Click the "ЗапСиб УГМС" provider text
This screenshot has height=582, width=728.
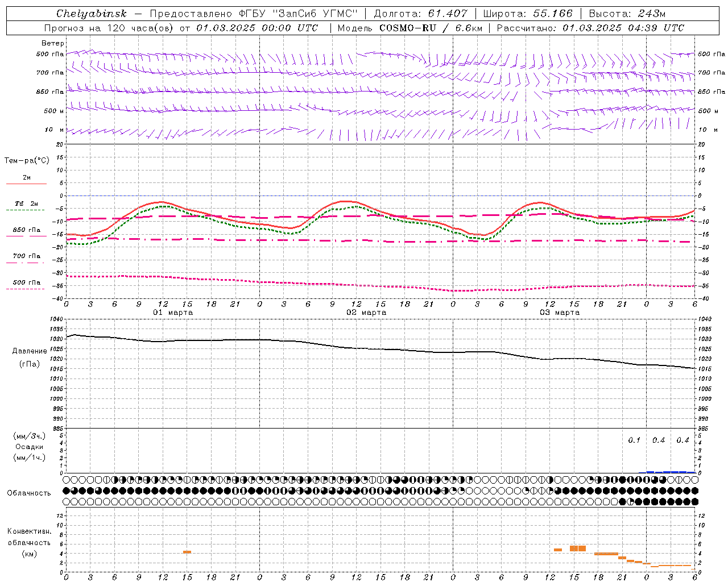(315, 14)
